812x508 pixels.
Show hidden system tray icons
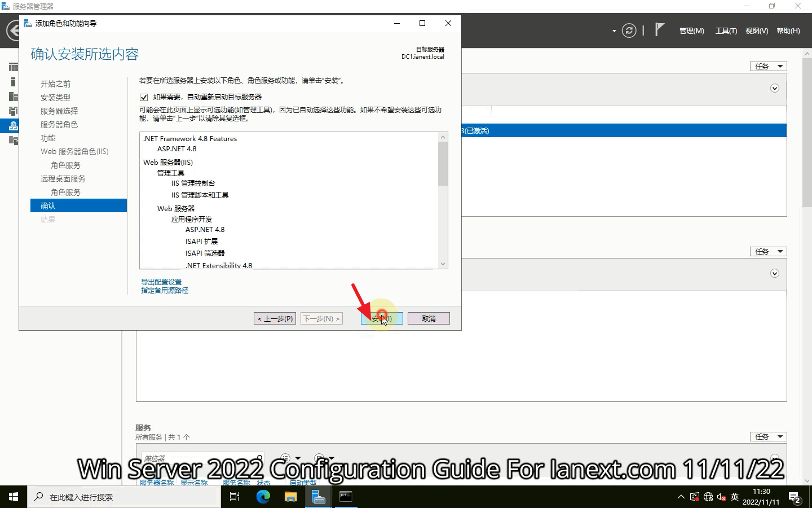681,497
